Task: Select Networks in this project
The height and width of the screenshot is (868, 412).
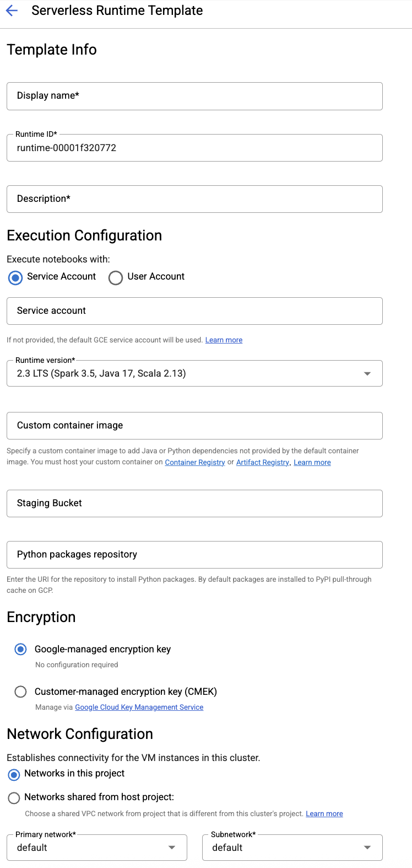Action: point(14,774)
